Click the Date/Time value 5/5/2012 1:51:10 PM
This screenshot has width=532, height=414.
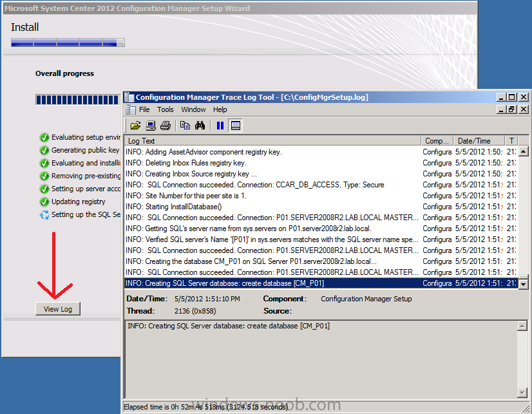(x=207, y=299)
